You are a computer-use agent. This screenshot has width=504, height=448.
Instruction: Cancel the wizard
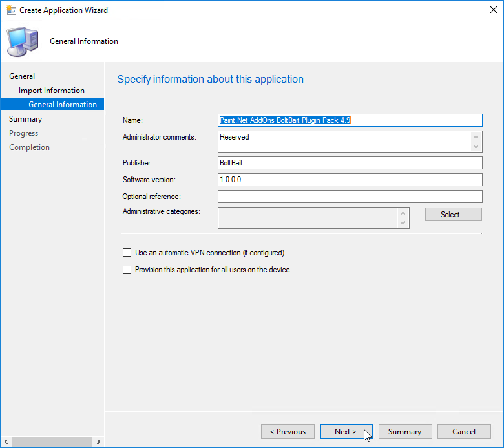464,432
